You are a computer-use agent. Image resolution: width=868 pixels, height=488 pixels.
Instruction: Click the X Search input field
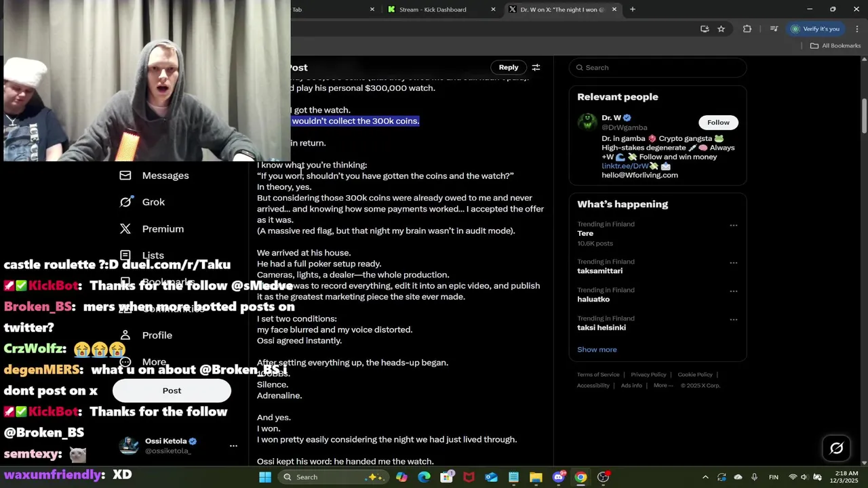(658, 68)
